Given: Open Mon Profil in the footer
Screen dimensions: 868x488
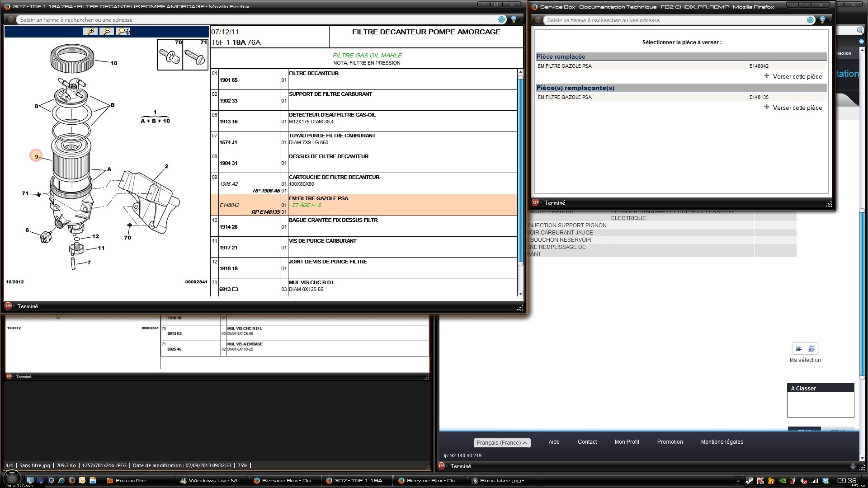Looking at the screenshot, I should 627,442.
